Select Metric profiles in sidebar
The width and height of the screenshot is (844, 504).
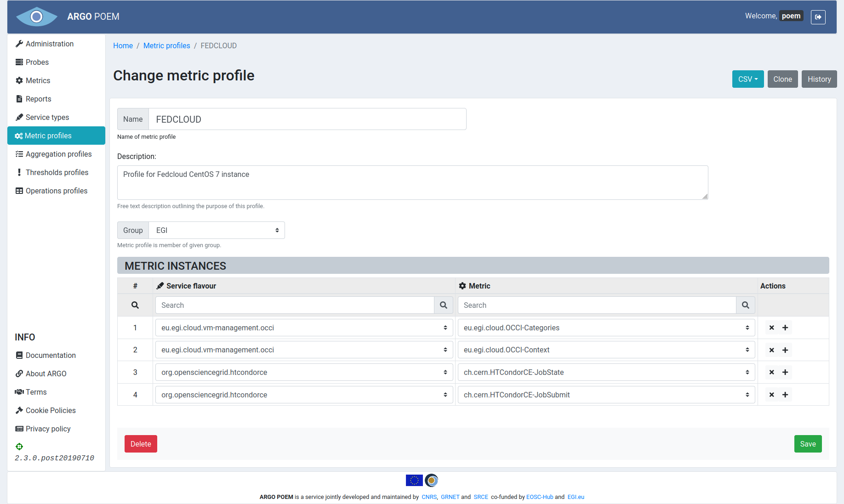click(x=56, y=136)
